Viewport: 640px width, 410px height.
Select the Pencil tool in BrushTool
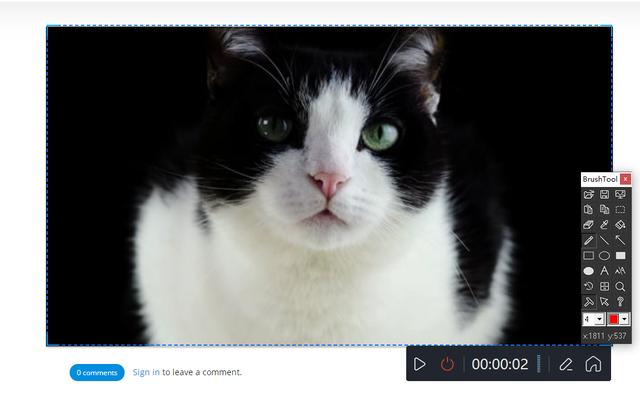589,240
